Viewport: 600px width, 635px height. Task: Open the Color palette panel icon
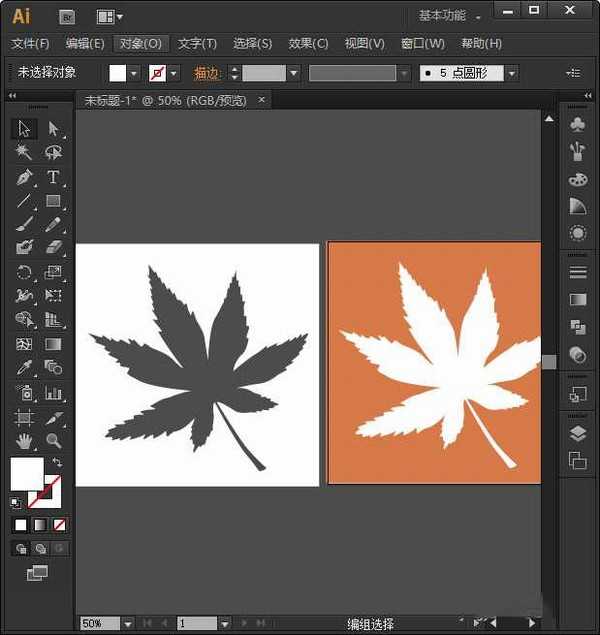coord(577,179)
